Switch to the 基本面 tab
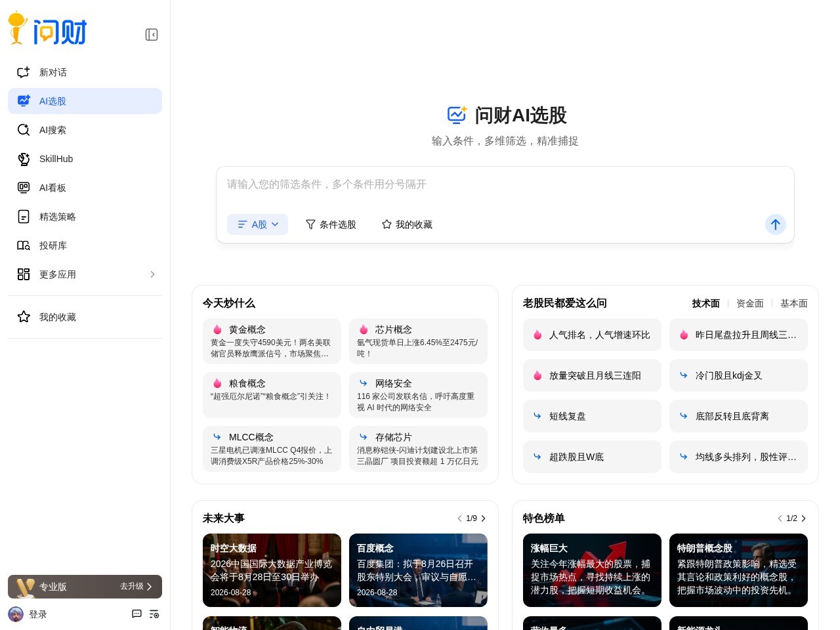The height and width of the screenshot is (630, 840). pyautogui.click(x=794, y=303)
